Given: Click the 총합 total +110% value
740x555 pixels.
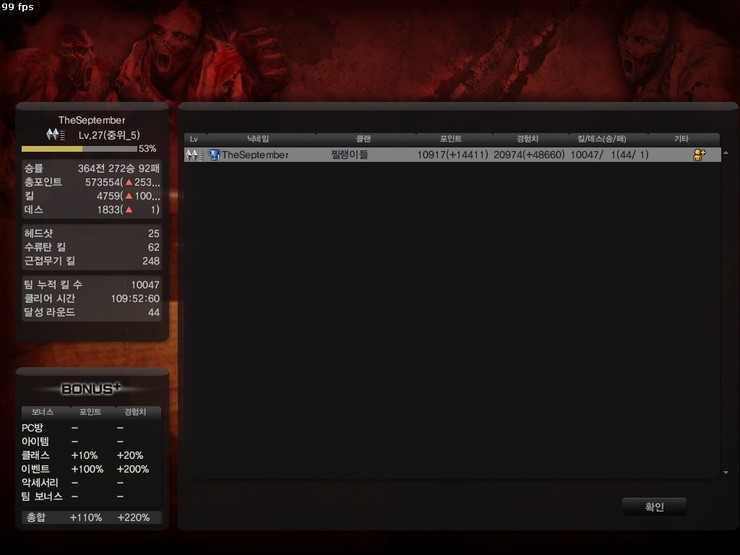Looking at the screenshot, I should pos(86,517).
